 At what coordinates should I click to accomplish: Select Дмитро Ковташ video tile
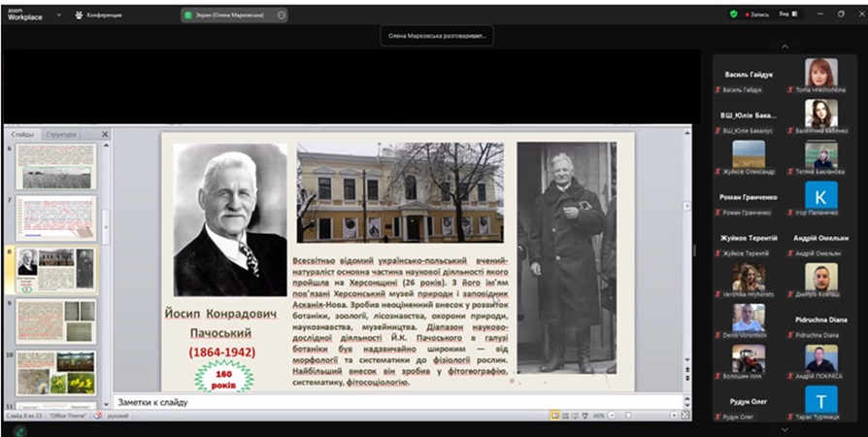tap(821, 279)
